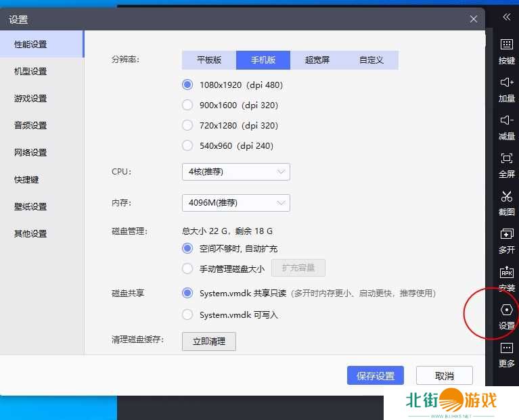Expand the 内存 memory dropdown
519x420 pixels.
click(235, 203)
